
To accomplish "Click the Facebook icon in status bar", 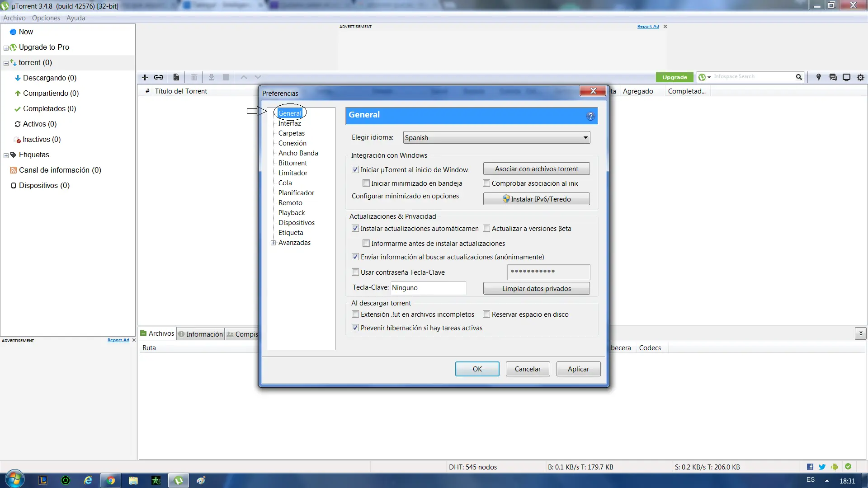I will pyautogui.click(x=810, y=467).
